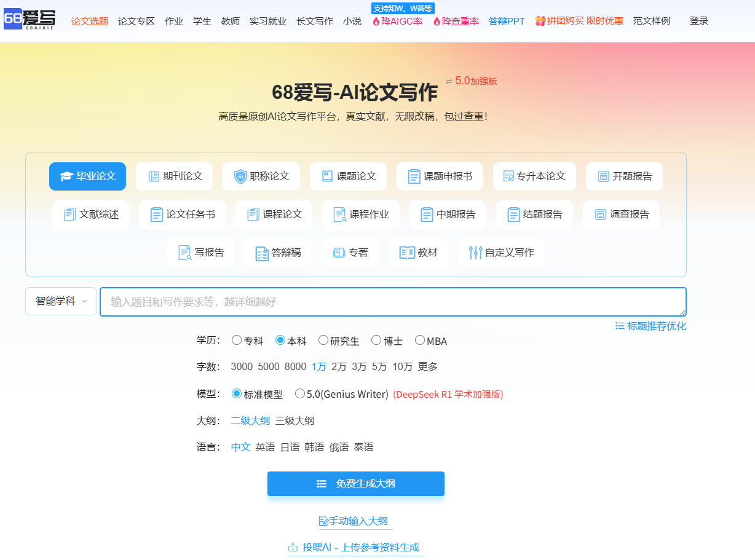This screenshot has height=560, width=755.
Task: Click the 自定义写作 sliders icon
Action: pos(475,253)
